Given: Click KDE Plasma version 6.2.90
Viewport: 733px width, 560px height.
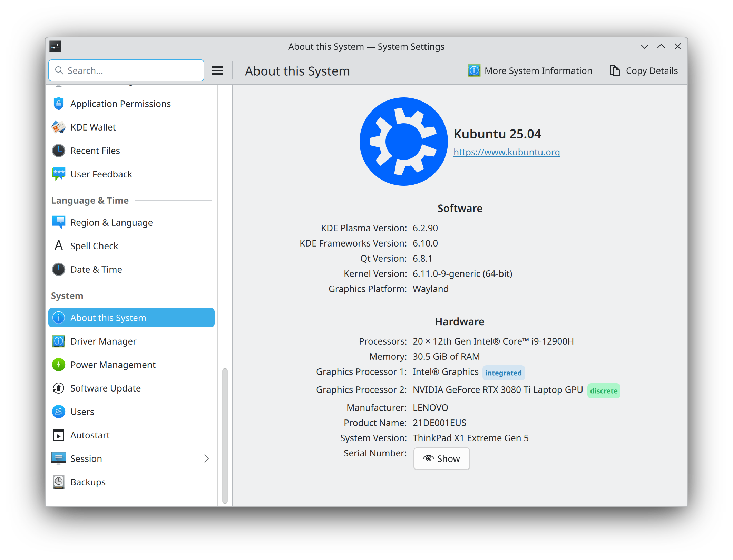Looking at the screenshot, I should click(425, 228).
